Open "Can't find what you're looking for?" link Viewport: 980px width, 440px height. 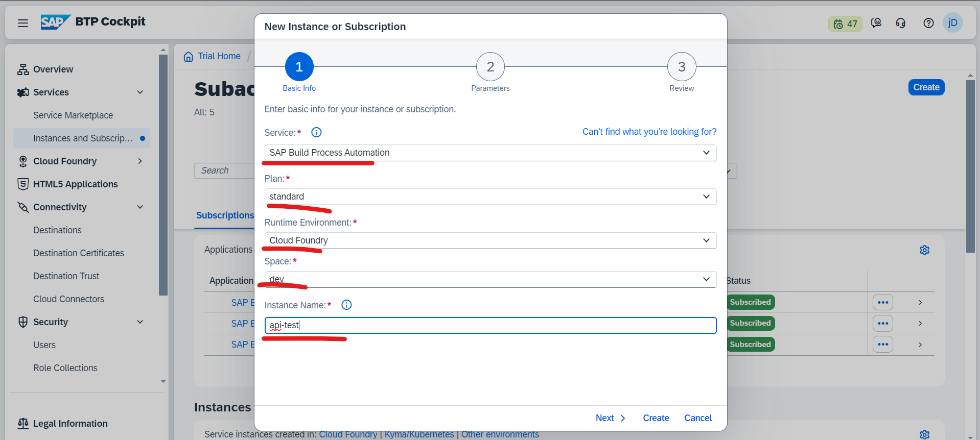[x=649, y=132]
